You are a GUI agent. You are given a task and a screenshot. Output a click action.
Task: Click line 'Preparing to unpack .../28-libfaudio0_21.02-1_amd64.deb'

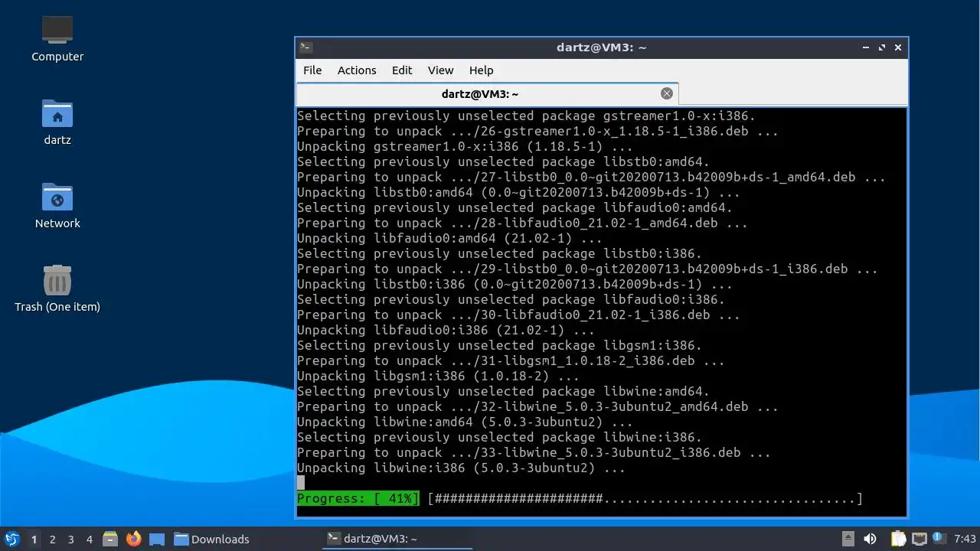click(522, 223)
